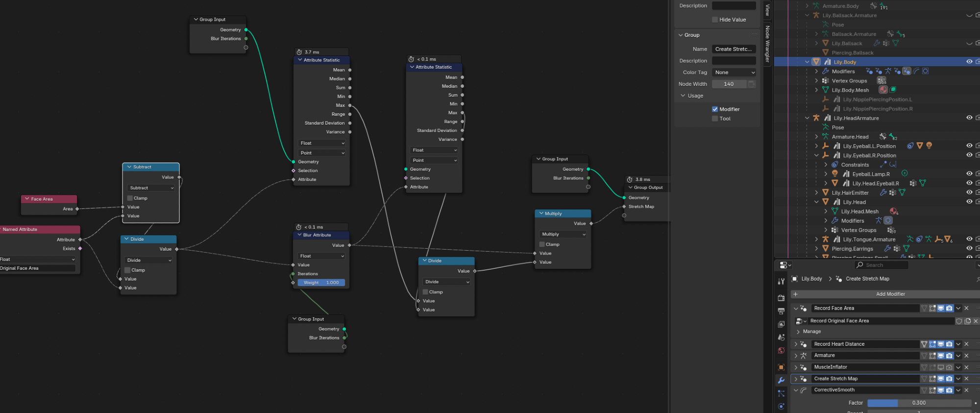Switch to the Node Wrangler sidebar tab
Screen dimensions: 980x413
pyautogui.click(x=767, y=44)
